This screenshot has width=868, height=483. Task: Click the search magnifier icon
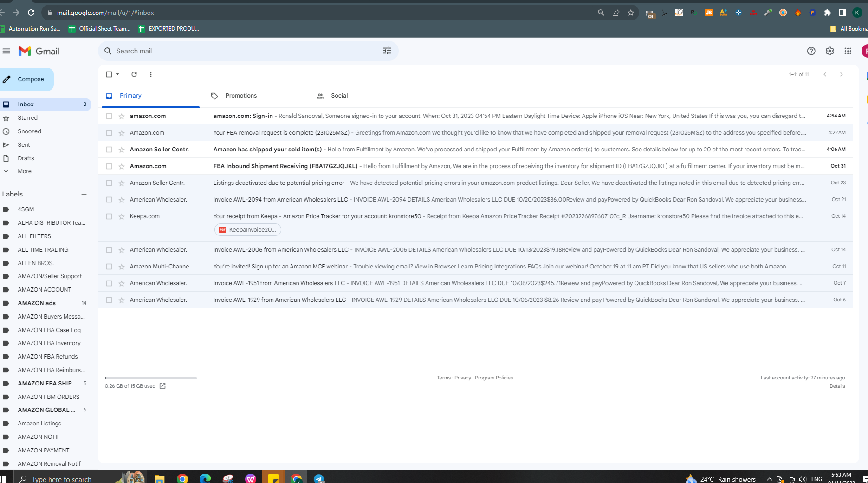108,51
